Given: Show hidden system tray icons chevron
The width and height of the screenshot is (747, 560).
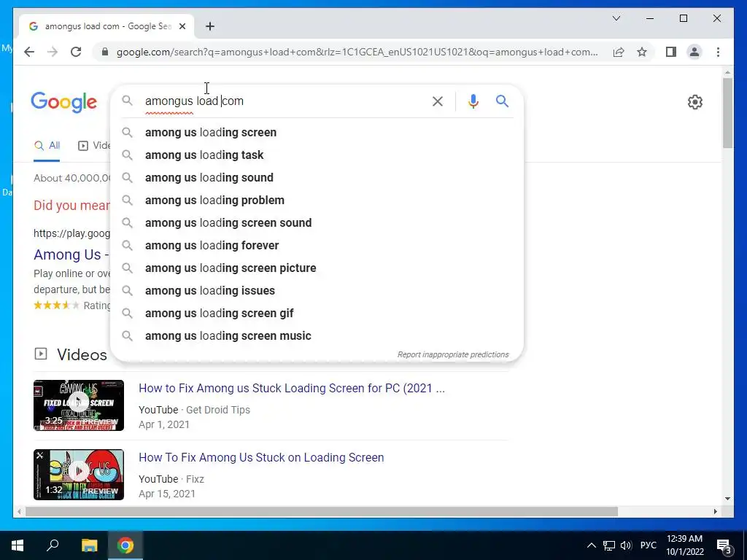Looking at the screenshot, I should point(591,545).
